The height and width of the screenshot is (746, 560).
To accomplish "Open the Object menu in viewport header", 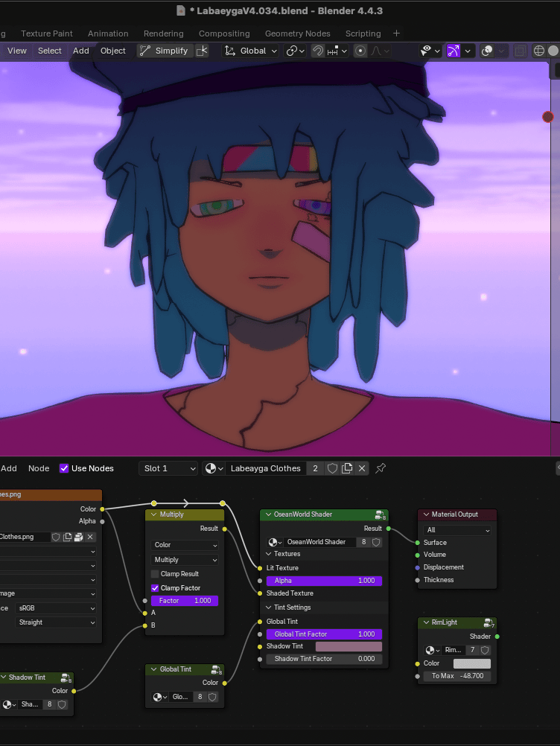I will 113,51.
